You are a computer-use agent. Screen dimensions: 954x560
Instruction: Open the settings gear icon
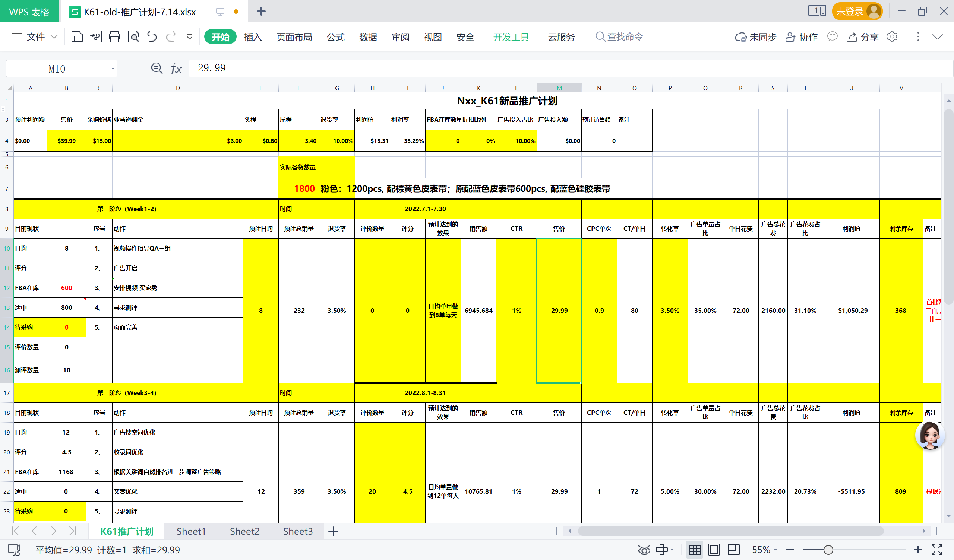tap(892, 37)
